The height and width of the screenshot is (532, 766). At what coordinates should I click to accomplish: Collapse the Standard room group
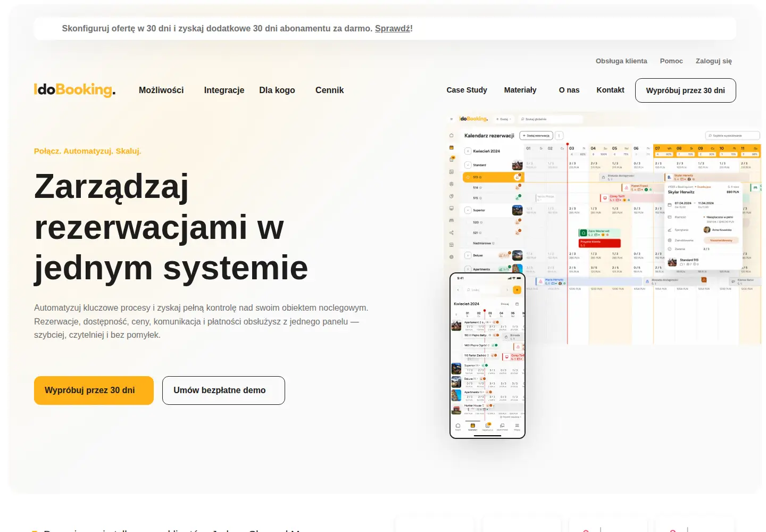(x=468, y=165)
